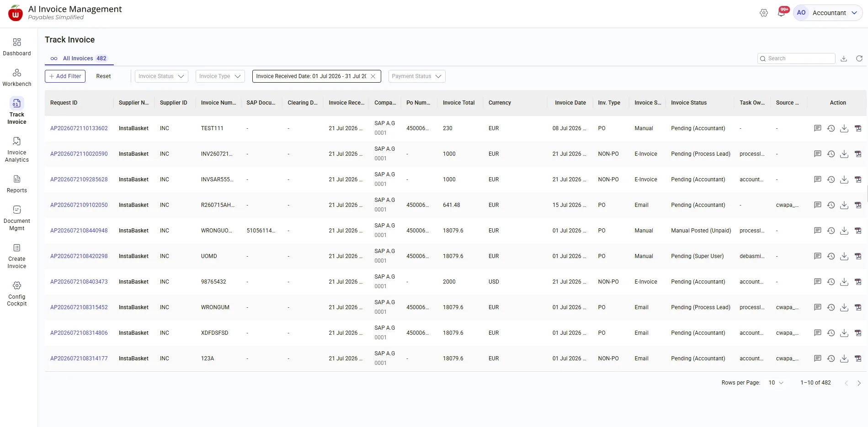The width and height of the screenshot is (868, 427).
Task: View history for invoice AP2026072110133602
Action: (x=831, y=128)
